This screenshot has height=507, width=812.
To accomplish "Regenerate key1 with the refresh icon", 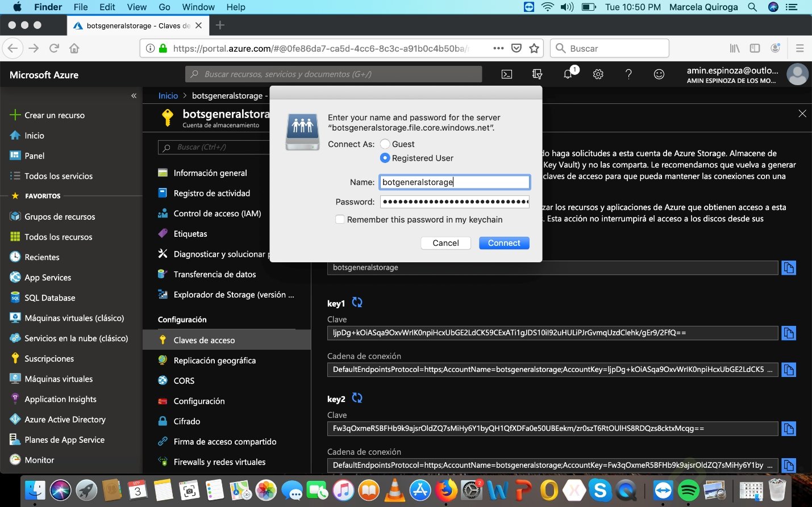I will pos(357,303).
